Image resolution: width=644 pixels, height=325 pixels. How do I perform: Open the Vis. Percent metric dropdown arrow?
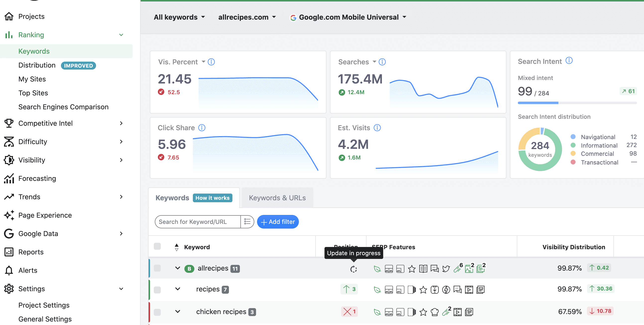tap(203, 62)
